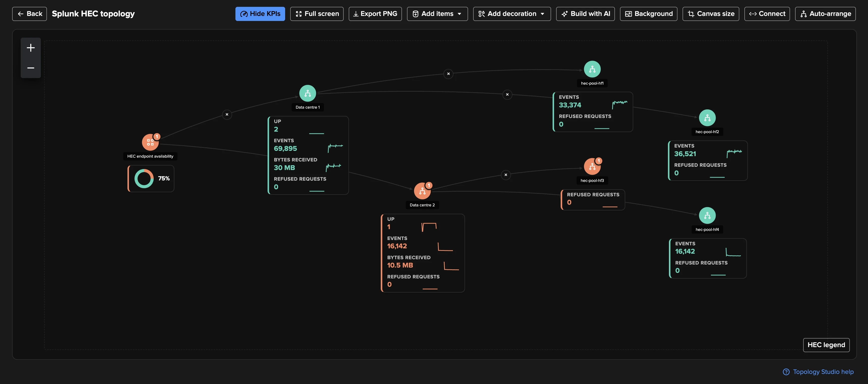Click hec-pool-hf3 refused requests KPI card
Viewport: 868px width, 384px height.
click(x=593, y=200)
